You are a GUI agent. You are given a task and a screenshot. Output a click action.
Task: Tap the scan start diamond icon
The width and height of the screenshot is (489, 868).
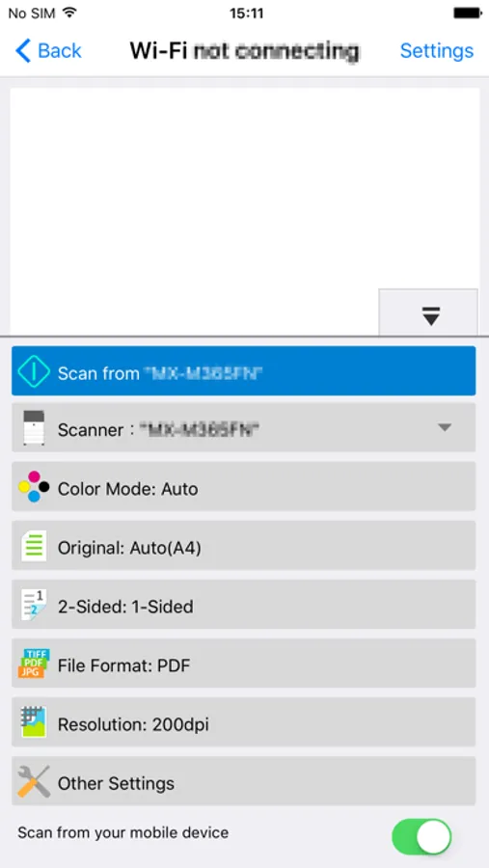[34, 371]
